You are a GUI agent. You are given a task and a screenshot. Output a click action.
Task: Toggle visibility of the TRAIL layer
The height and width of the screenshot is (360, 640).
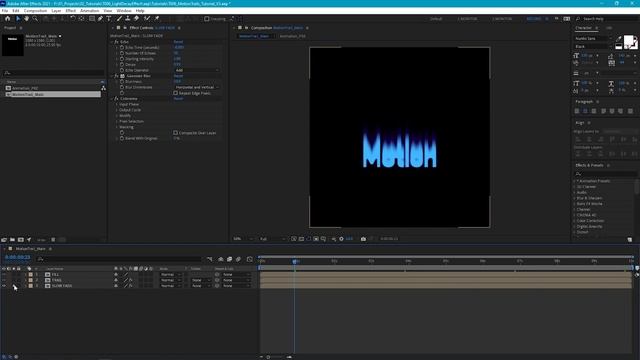pos(4,280)
